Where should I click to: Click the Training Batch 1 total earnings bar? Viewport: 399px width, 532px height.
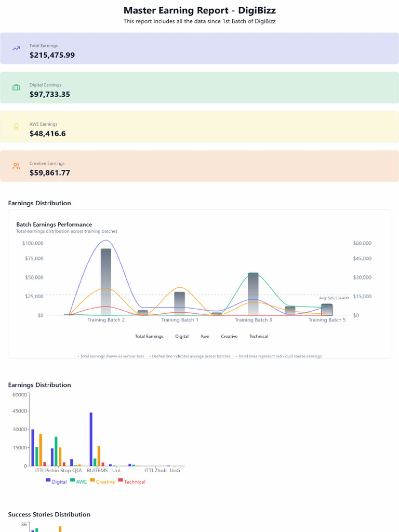(x=179, y=303)
